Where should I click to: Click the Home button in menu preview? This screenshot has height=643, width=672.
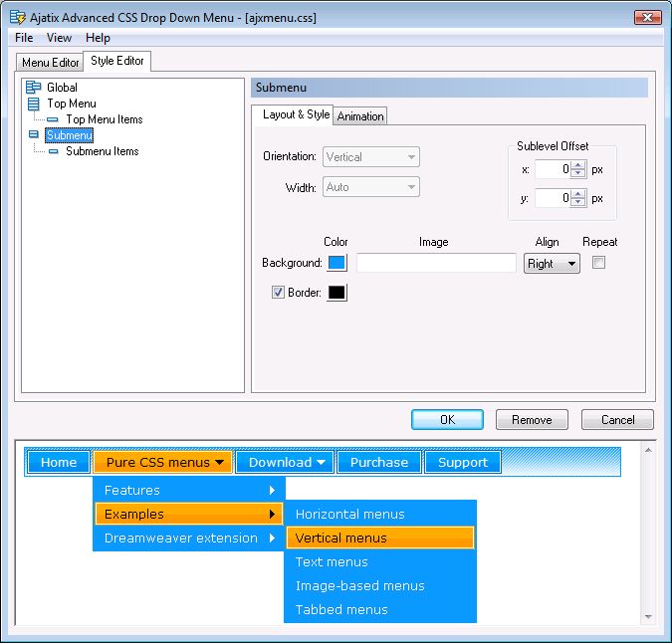[59, 462]
